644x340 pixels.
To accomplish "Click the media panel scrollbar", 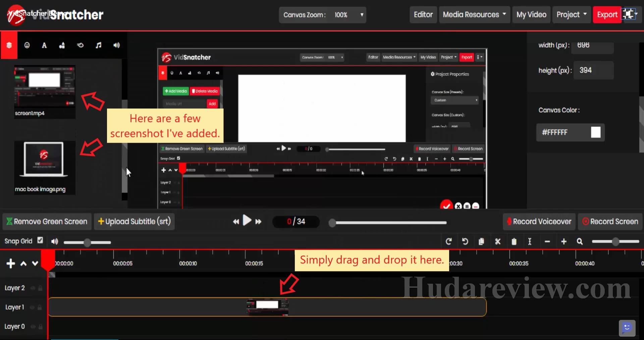I will point(124,146).
